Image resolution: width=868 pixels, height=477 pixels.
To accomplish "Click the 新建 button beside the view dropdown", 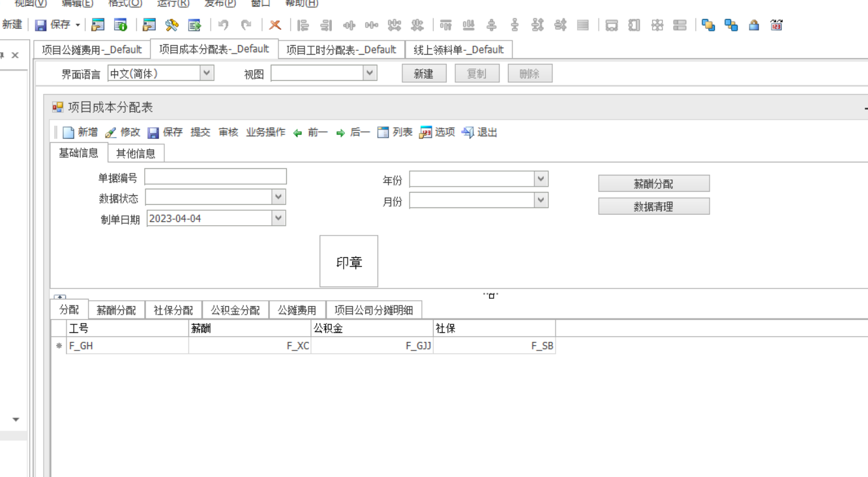I will pos(424,74).
